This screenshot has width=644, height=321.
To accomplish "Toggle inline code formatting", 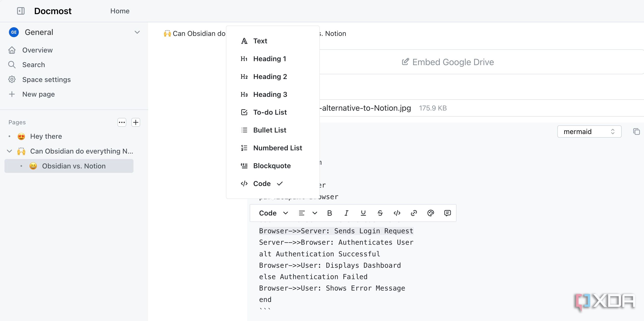I will [x=397, y=213].
